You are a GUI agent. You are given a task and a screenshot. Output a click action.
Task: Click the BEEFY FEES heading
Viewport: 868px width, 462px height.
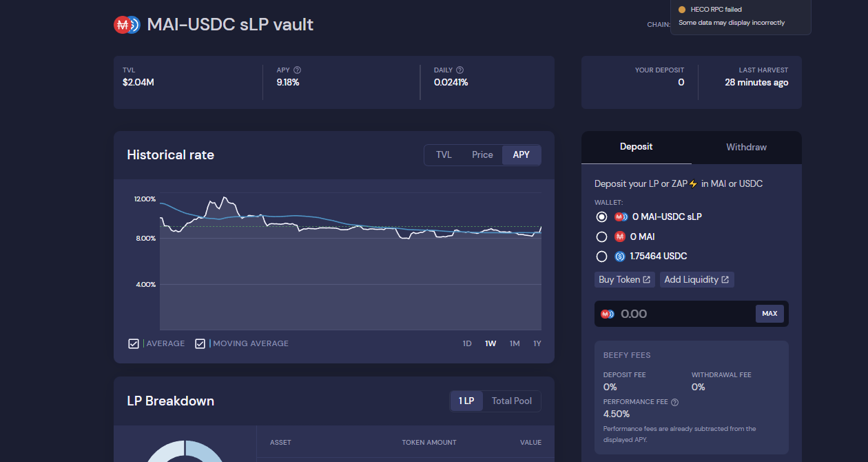pyautogui.click(x=627, y=355)
